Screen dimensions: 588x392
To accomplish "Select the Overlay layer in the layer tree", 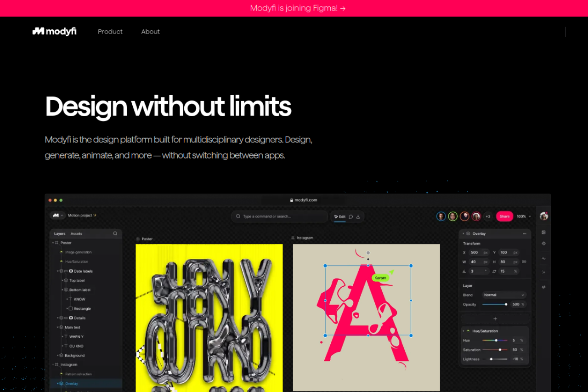I will 72,383.
